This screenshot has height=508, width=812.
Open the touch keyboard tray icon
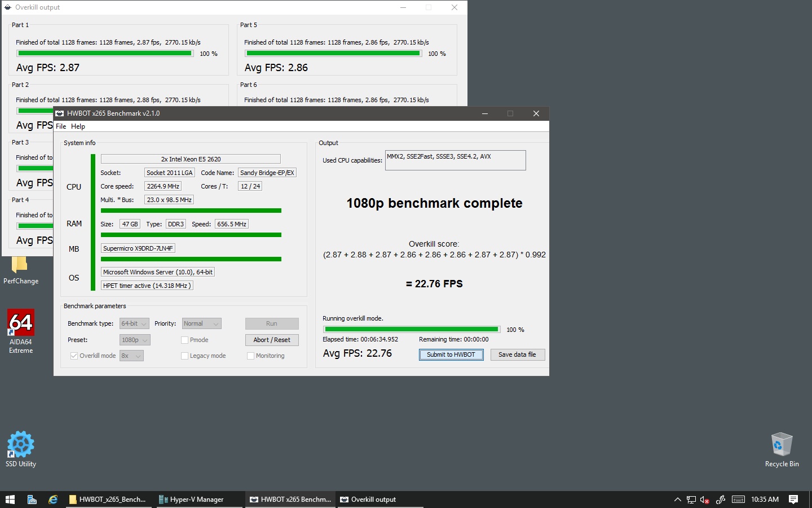[738, 500]
